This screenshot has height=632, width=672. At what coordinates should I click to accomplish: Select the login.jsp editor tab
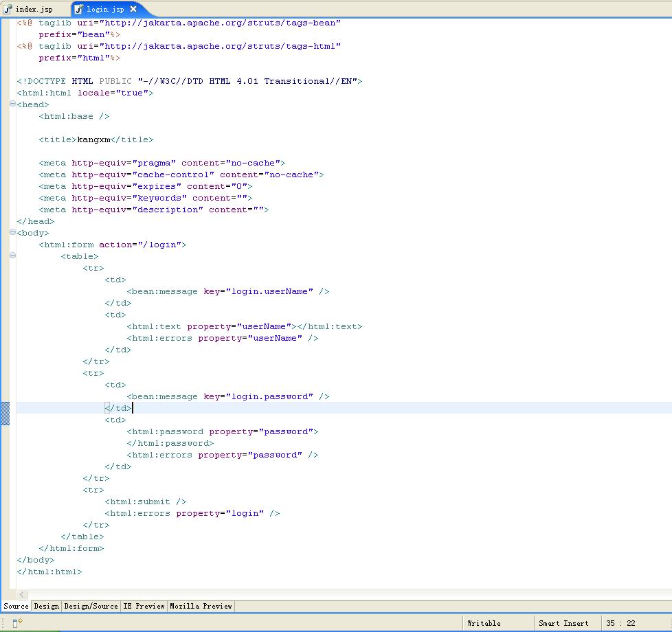click(105, 9)
